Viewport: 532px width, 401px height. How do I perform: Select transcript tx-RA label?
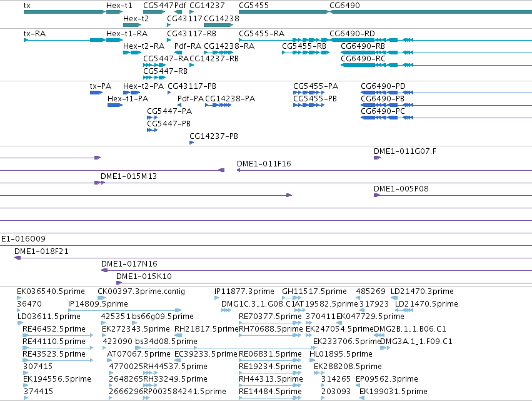34,34
